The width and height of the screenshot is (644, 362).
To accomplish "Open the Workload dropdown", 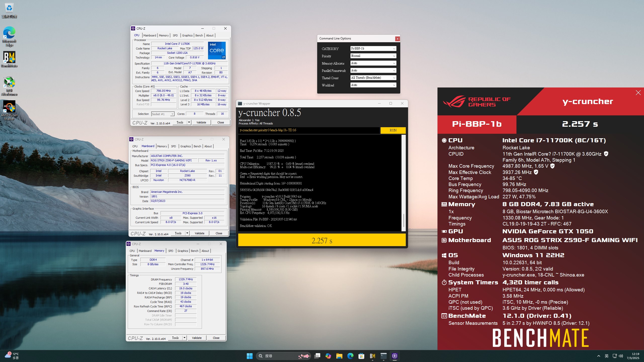I will click(x=373, y=85).
